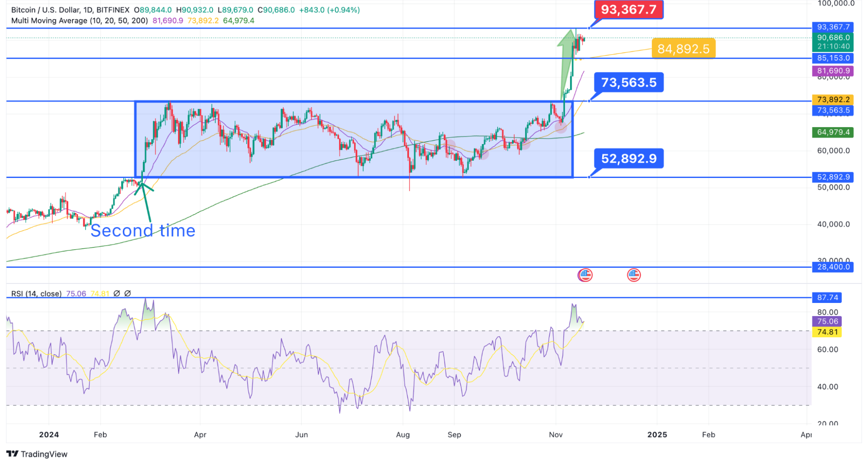Click the Aug label on time axis

(403, 434)
